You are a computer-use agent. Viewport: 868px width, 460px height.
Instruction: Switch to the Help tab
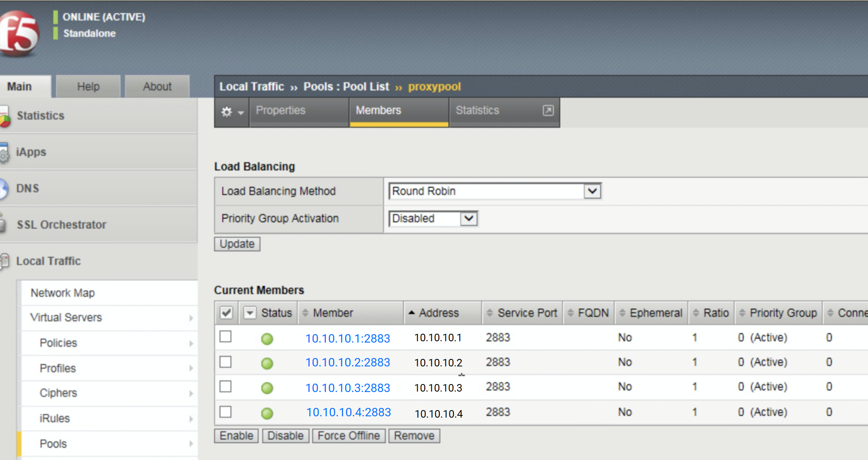point(88,87)
